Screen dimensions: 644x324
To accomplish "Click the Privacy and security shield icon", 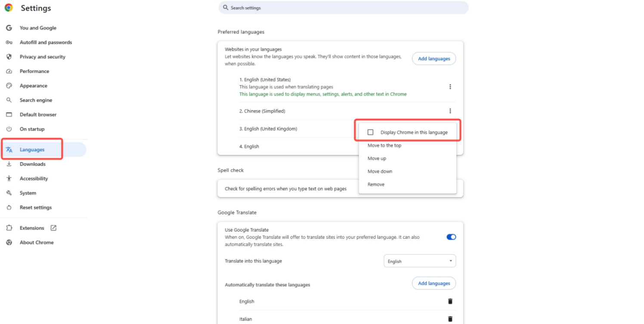I will (x=9, y=57).
